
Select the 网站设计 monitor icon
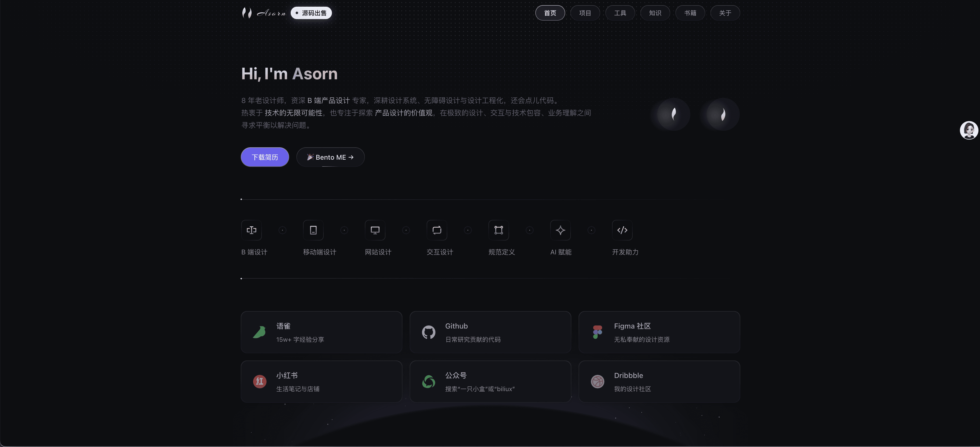coord(375,230)
